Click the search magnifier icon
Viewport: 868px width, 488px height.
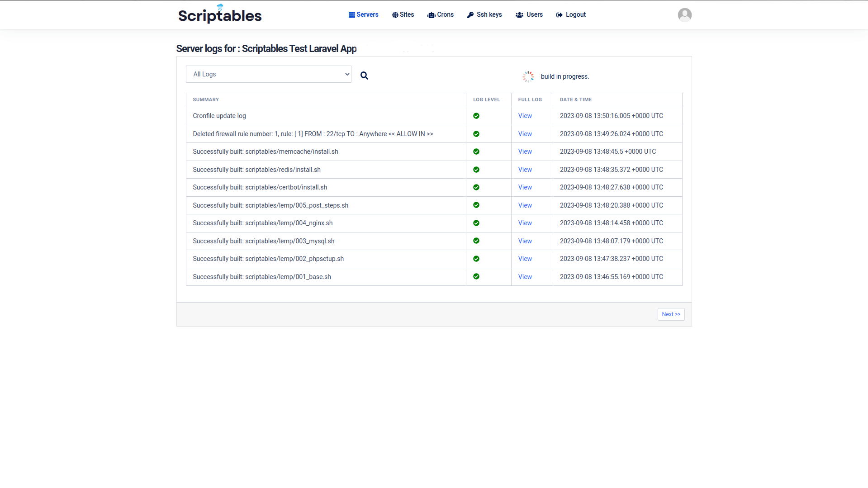point(364,76)
